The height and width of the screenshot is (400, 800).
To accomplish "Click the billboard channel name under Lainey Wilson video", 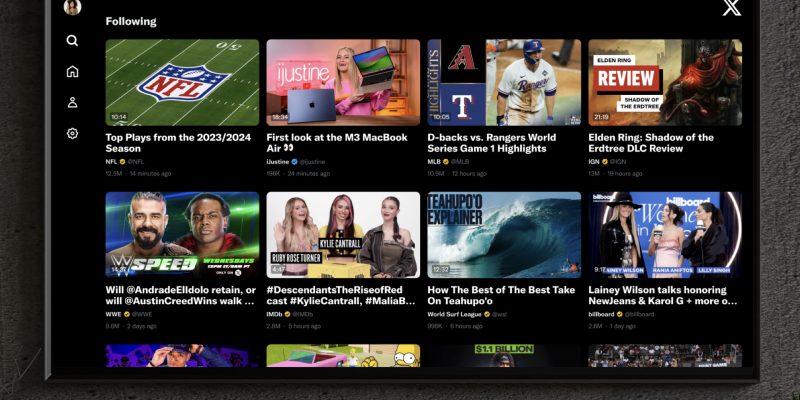I will 602,314.
